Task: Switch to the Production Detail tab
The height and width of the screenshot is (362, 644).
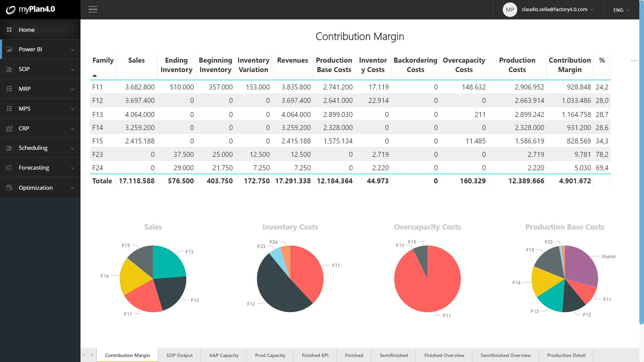Action: [x=566, y=355]
